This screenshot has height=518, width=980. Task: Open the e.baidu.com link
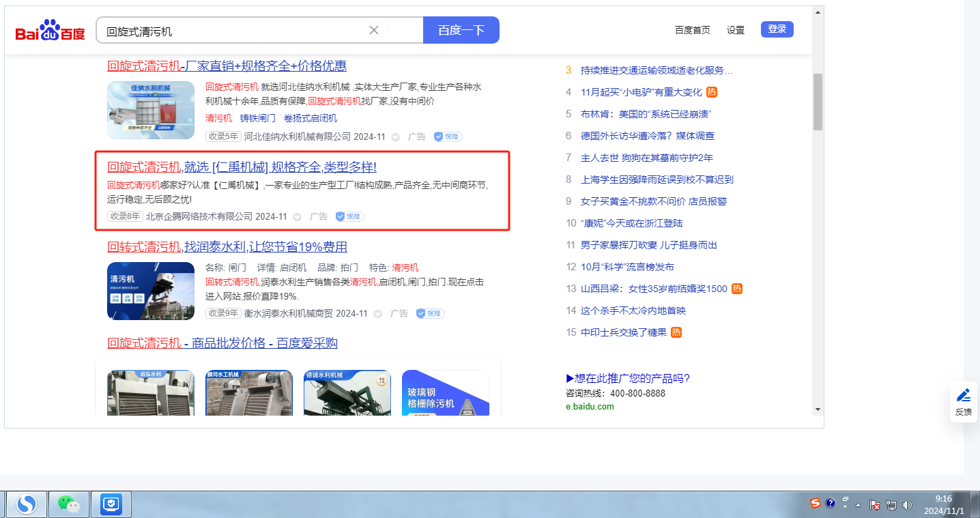click(590, 407)
